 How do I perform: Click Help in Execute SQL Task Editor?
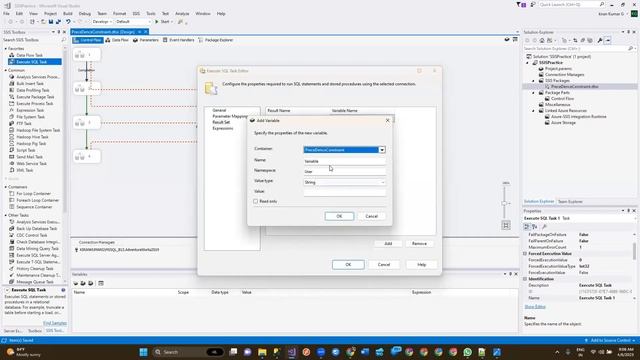click(x=422, y=264)
